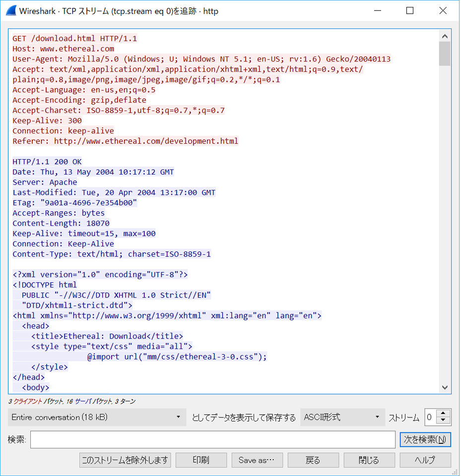The height and width of the screenshot is (476, 461).
Task: Click the vertical scrollbar thumb
Action: (445, 54)
